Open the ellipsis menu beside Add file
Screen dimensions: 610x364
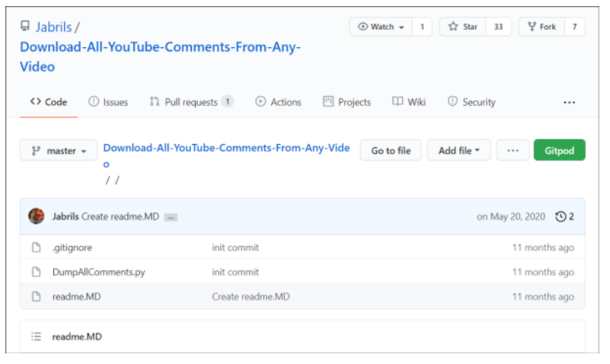(x=513, y=151)
